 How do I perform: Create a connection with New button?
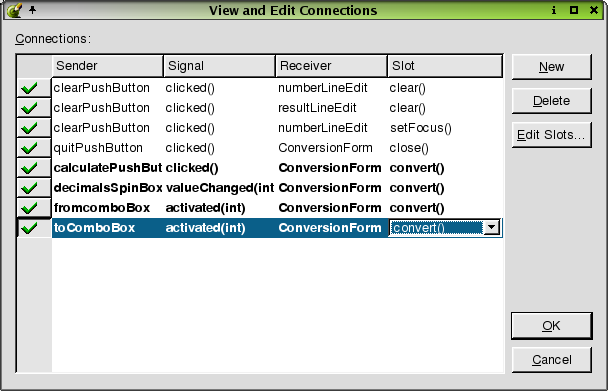[551, 67]
